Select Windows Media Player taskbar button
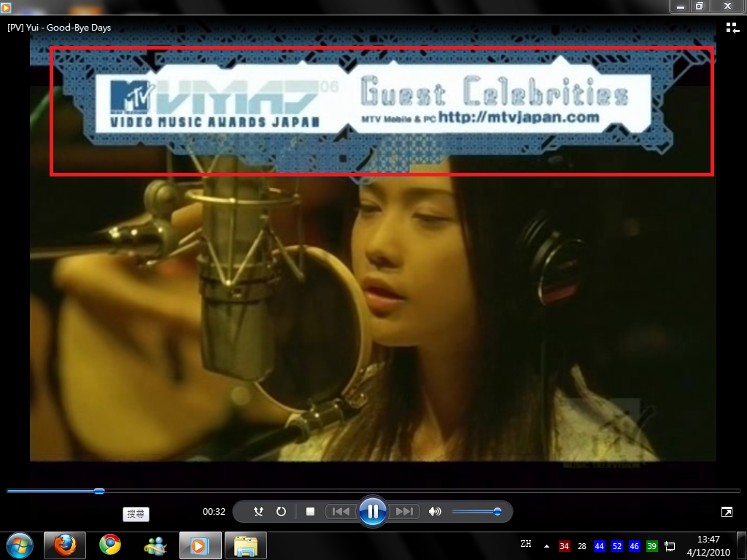Screen dimensions: 747x560 (200, 545)
